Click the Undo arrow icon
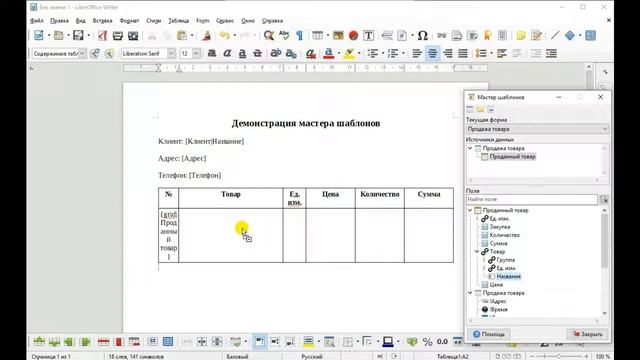The image size is (640, 360). click(x=224, y=36)
